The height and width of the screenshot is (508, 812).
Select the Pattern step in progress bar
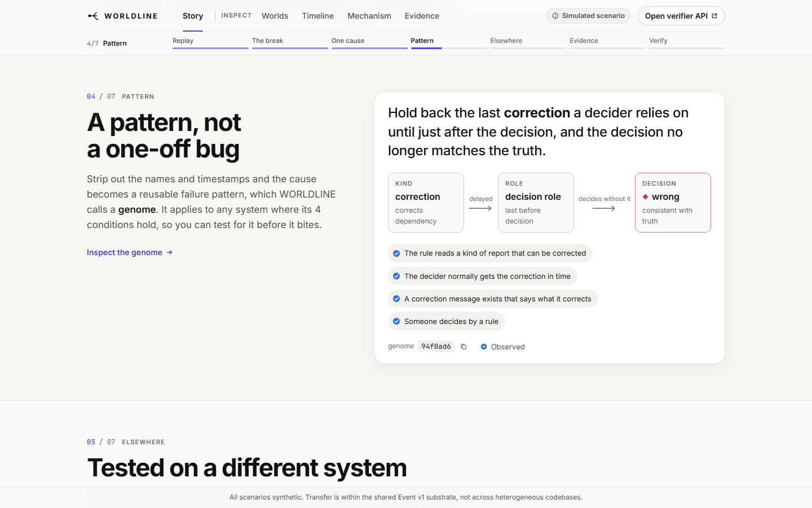coord(449,42)
